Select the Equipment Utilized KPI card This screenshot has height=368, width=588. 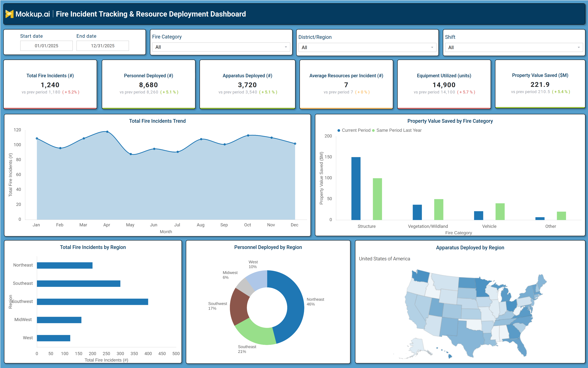(444, 84)
